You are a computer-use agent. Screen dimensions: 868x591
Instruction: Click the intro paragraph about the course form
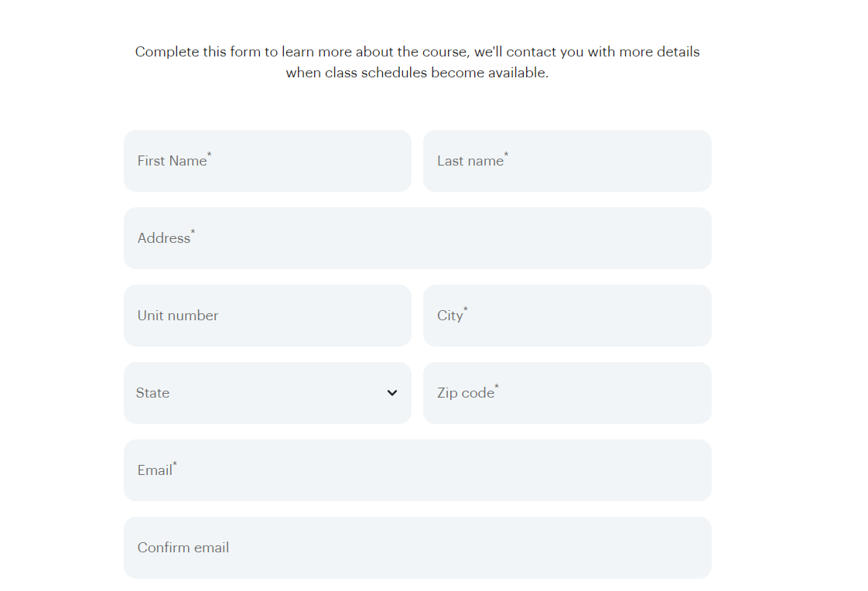(418, 62)
